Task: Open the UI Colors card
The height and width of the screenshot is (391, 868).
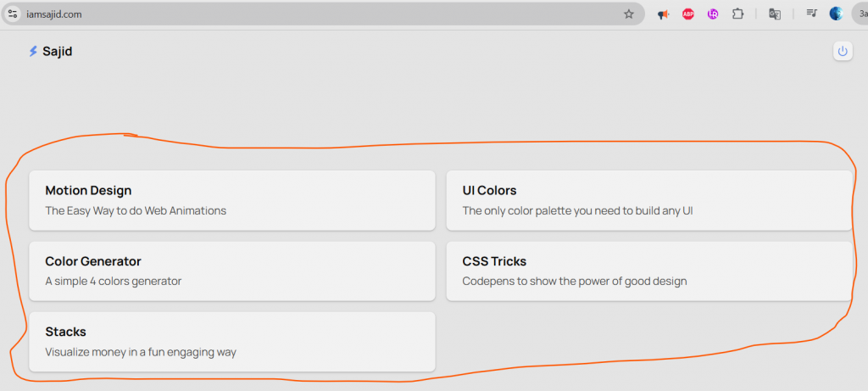Action: (x=648, y=200)
